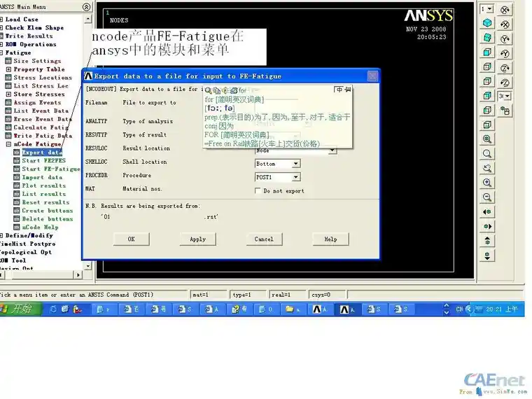
Task: Pan model up arrow icon
Action: tap(487, 241)
